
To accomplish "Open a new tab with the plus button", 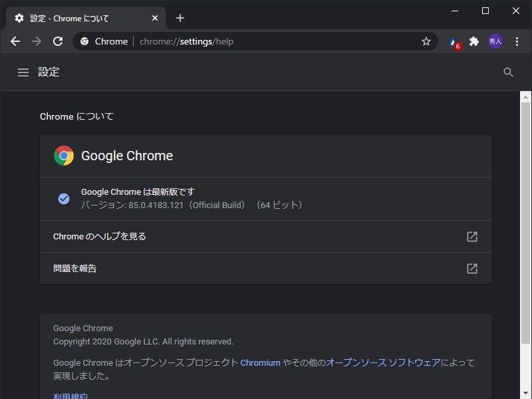I will [180, 18].
